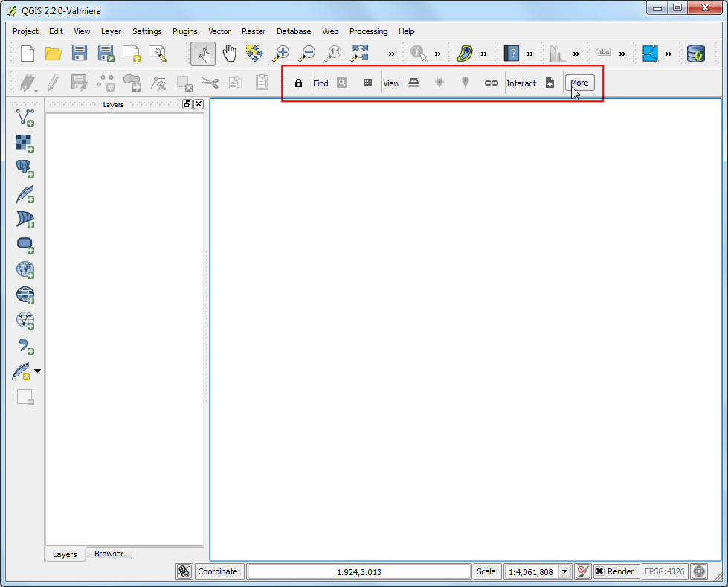This screenshot has height=587, width=728.
Task: Open the Vector menu
Action: click(x=219, y=31)
